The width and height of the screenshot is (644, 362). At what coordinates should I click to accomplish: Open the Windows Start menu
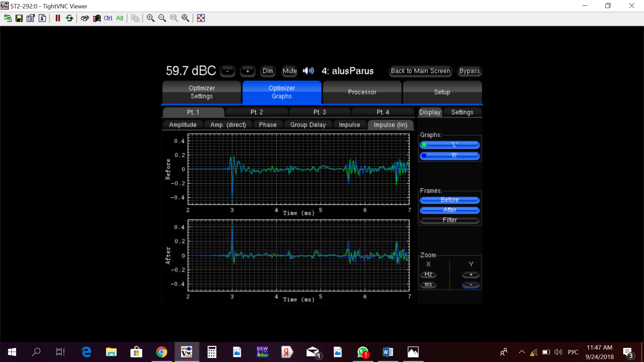[x=12, y=352]
